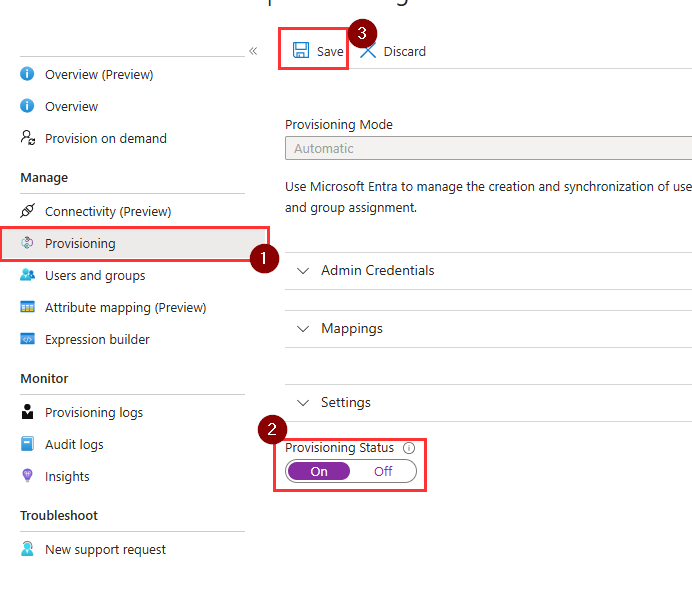The image size is (692, 612).
Task: Click the Provision on demand icon
Action: click(27, 138)
